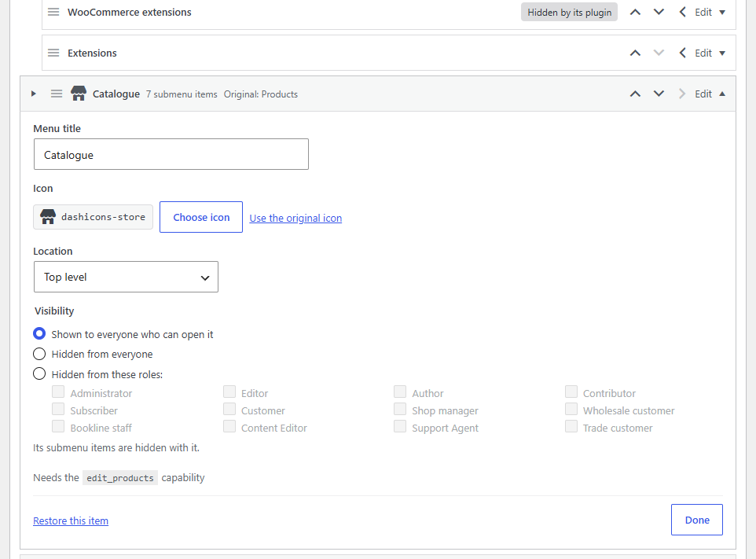Open the Location dropdown
This screenshot has width=756, height=559.
click(126, 277)
